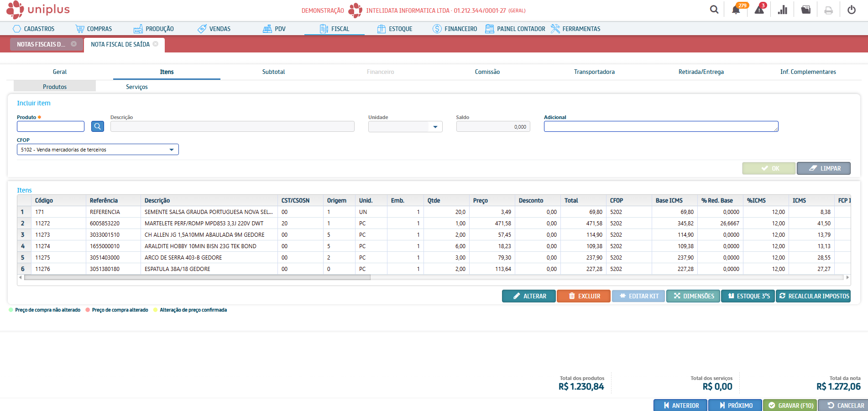
Task: Click the LIMPAR button
Action: pyautogui.click(x=824, y=168)
